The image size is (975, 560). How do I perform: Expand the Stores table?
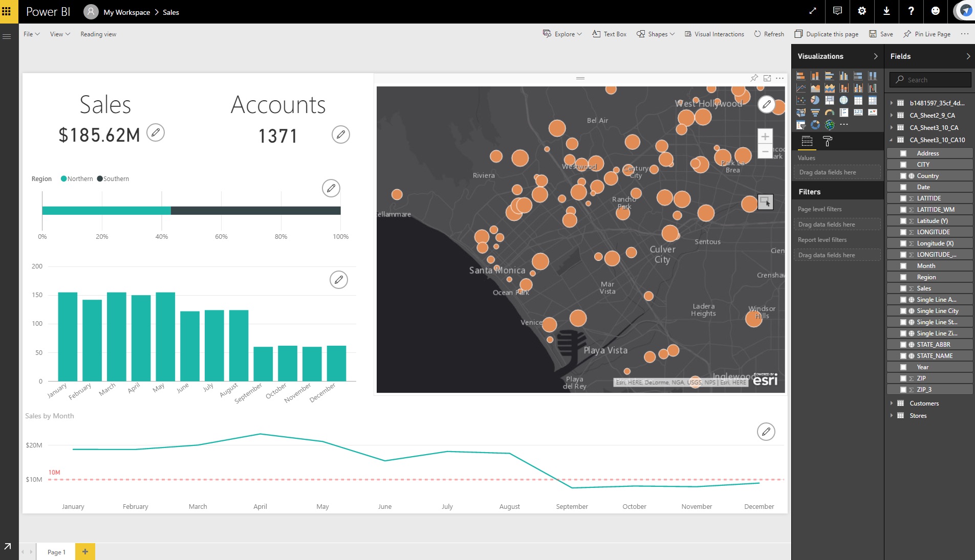891,416
